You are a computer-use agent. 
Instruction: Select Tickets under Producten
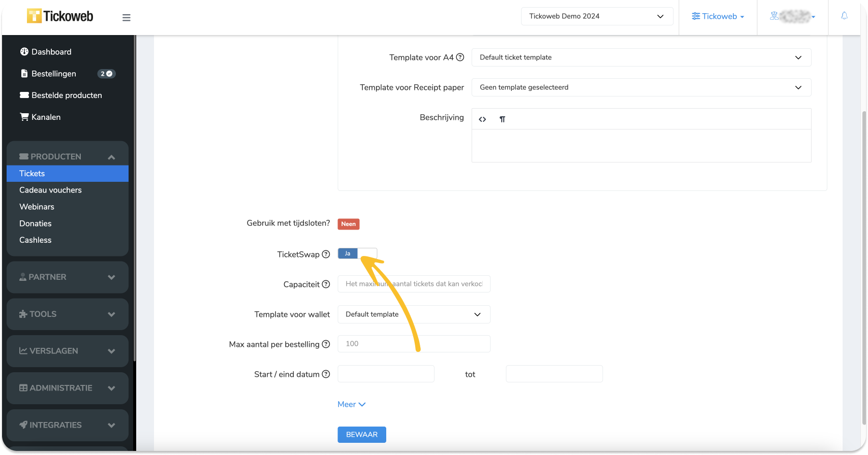68,174
